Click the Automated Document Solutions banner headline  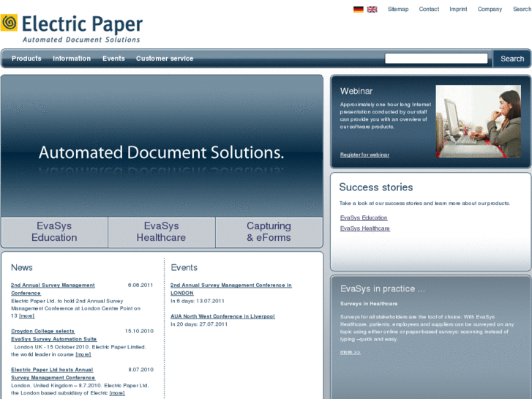[x=161, y=152]
